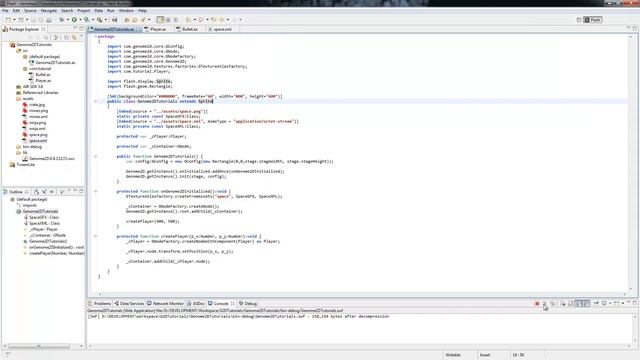Click the Writable status bar entry
Viewport: 640px width, 360px height.
453,355
